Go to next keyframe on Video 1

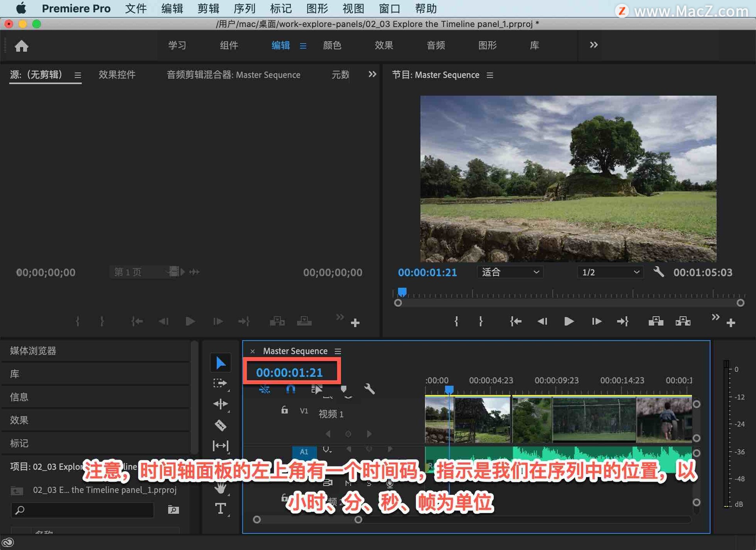coord(369,434)
